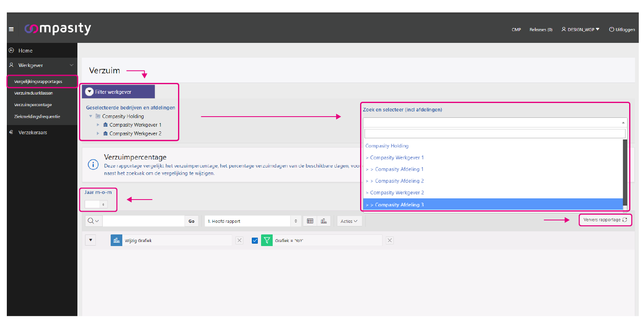644x331 pixels.
Task: Click the green filter funnel icon
Action: pos(267,240)
